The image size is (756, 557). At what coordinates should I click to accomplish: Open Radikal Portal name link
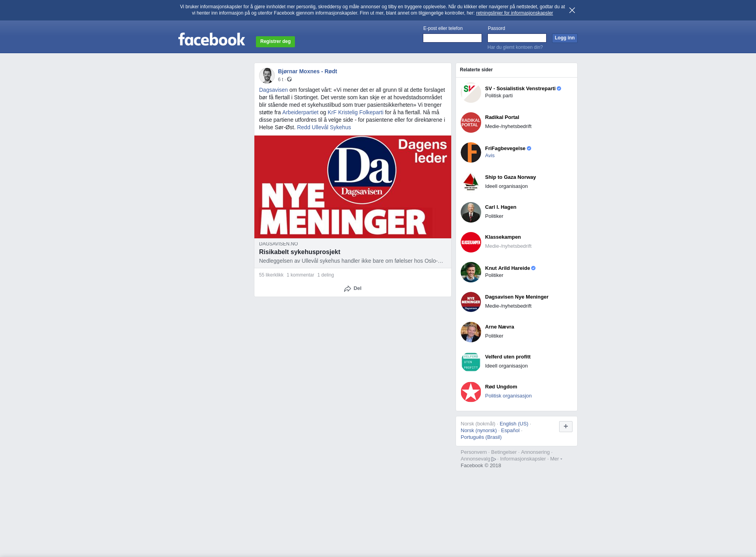[x=502, y=117]
